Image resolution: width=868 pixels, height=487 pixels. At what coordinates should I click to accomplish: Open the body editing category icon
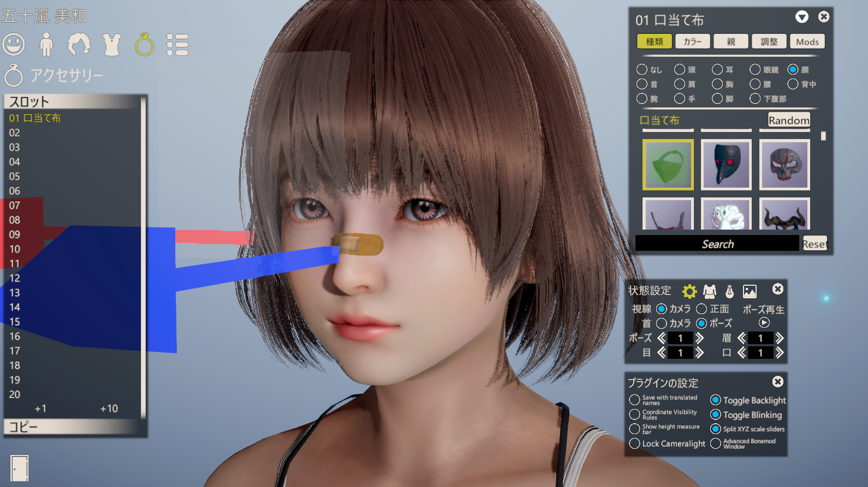(x=46, y=44)
